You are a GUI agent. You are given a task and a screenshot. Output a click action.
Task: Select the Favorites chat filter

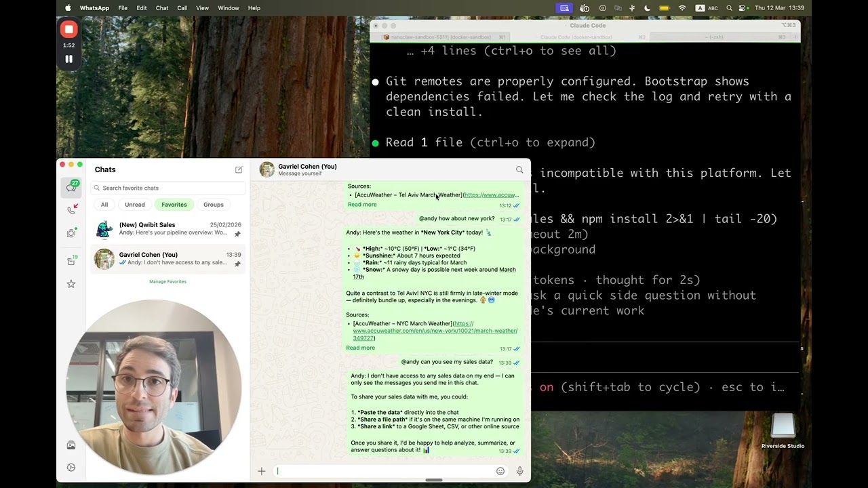point(174,204)
